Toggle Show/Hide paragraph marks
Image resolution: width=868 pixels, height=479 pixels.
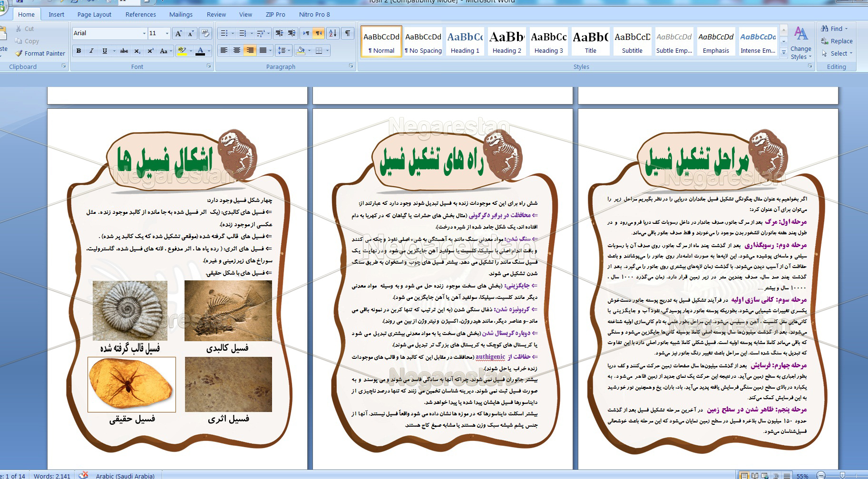click(x=348, y=33)
